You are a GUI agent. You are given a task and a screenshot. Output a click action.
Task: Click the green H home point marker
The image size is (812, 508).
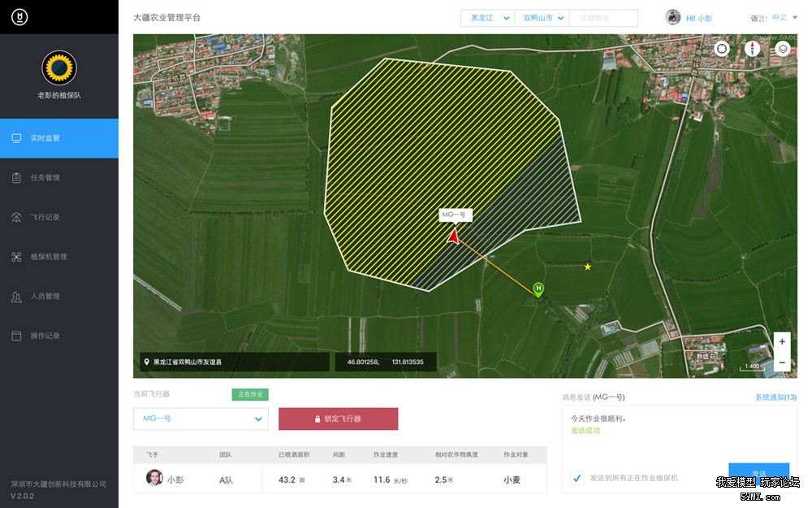pyautogui.click(x=538, y=289)
